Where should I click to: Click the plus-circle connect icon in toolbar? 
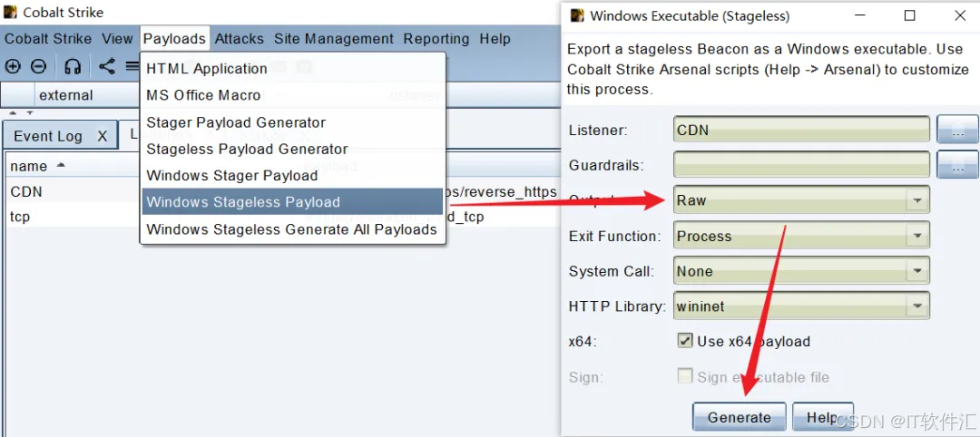click(13, 66)
